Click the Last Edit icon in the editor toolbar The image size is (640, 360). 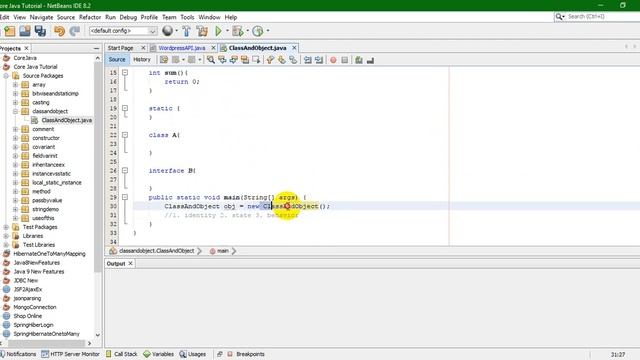coord(164,60)
